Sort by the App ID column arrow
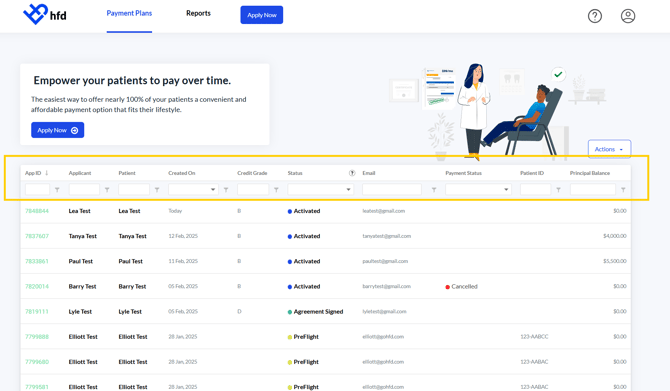The width and height of the screenshot is (670, 391). pyautogui.click(x=47, y=173)
